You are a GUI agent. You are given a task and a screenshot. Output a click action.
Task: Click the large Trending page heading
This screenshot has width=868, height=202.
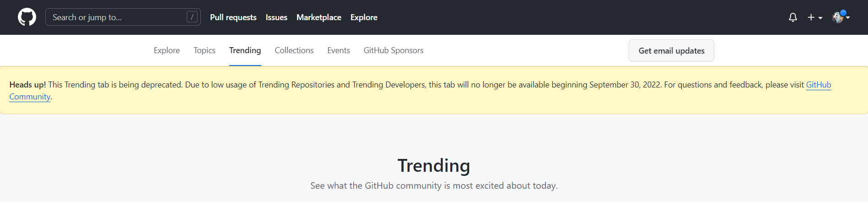433,166
